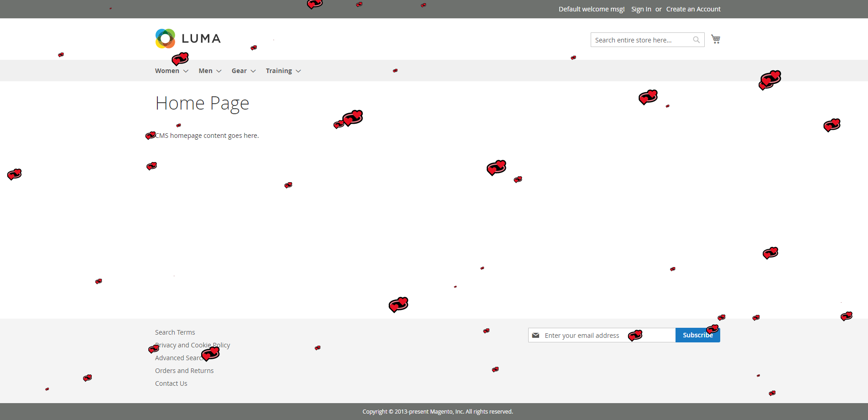Viewport: 868px width, 420px height.
Task: Open the shopping cart
Action: point(716,39)
